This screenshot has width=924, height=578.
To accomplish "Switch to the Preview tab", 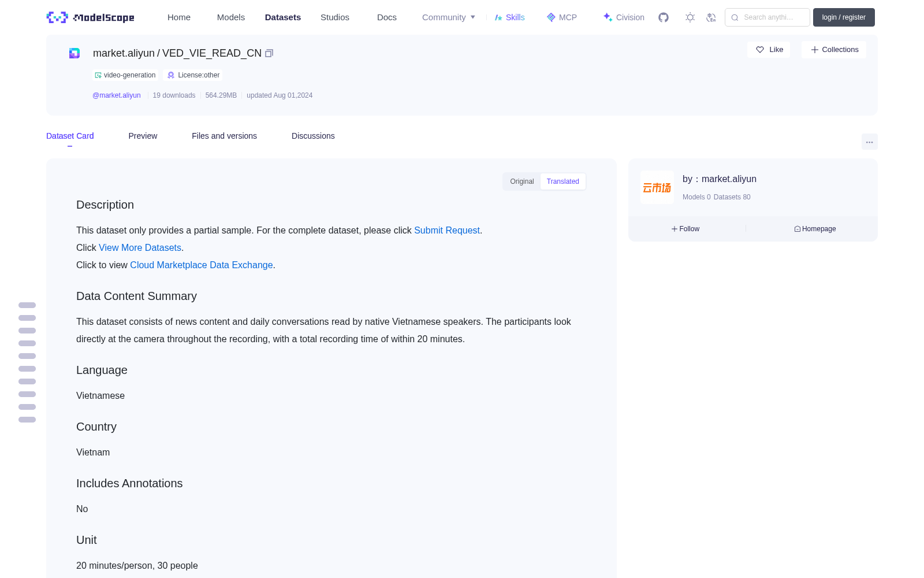I will pos(143,136).
